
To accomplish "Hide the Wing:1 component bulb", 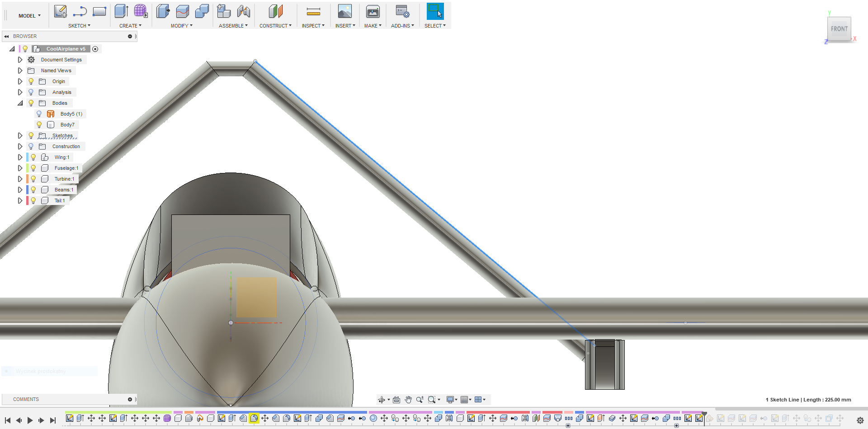I will 33,157.
